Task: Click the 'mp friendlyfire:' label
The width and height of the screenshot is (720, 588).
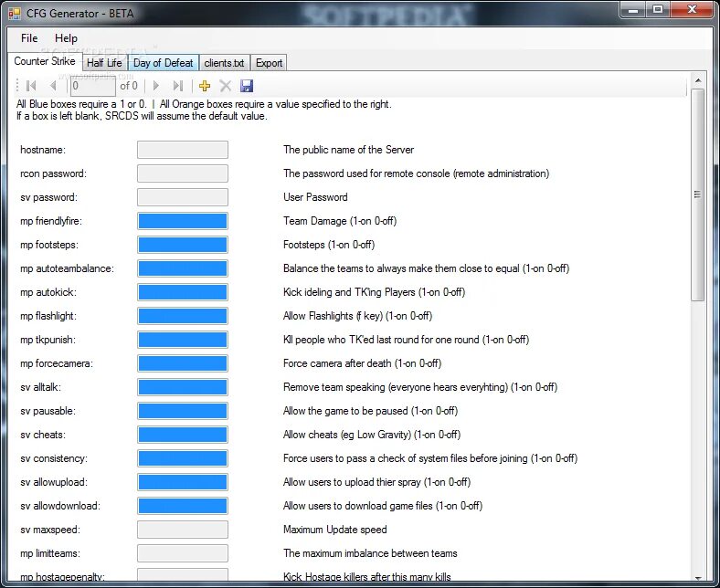Action: 51,221
